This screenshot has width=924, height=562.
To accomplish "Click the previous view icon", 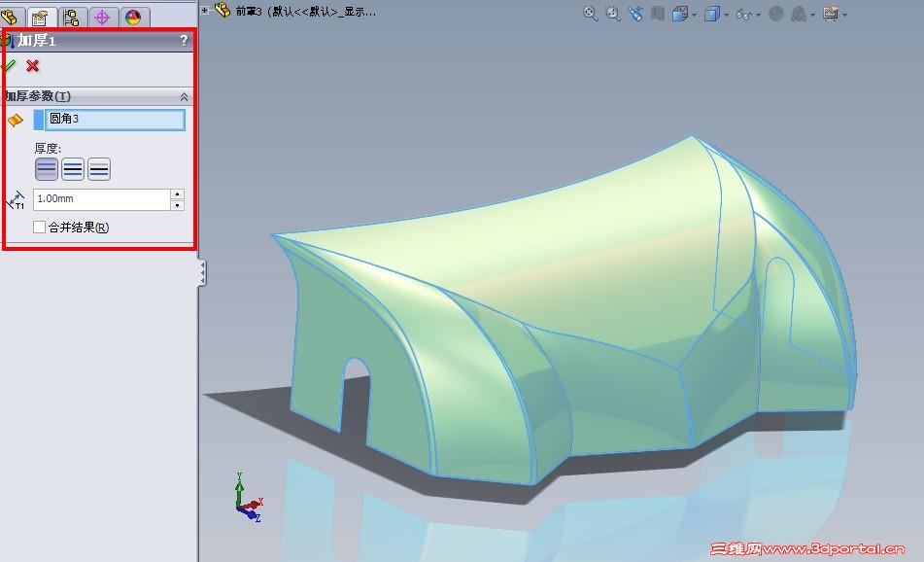I will [x=635, y=14].
